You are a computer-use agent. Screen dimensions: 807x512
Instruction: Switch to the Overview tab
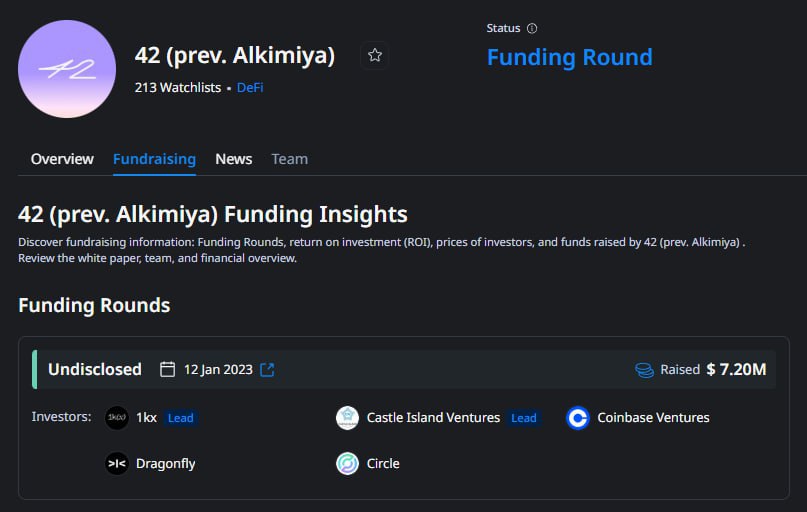pyautogui.click(x=62, y=159)
